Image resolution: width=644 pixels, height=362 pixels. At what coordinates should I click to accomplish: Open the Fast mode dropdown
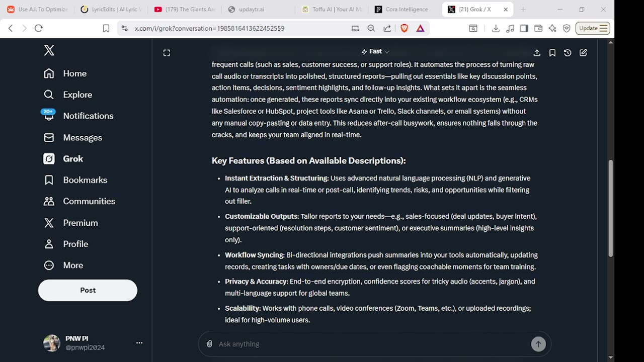(375, 51)
